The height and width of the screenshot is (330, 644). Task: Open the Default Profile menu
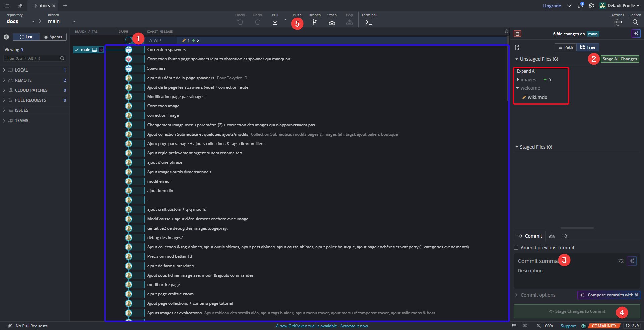click(x=620, y=6)
